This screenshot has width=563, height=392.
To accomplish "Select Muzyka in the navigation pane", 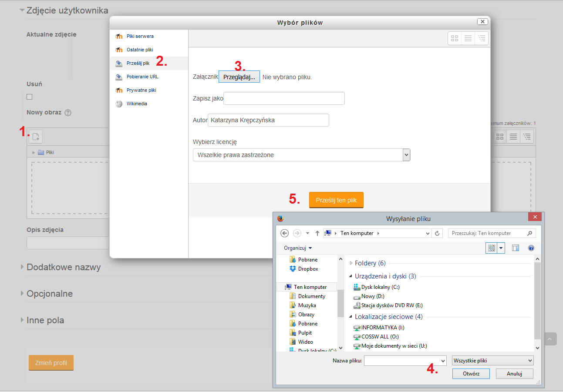I will pos(303,305).
